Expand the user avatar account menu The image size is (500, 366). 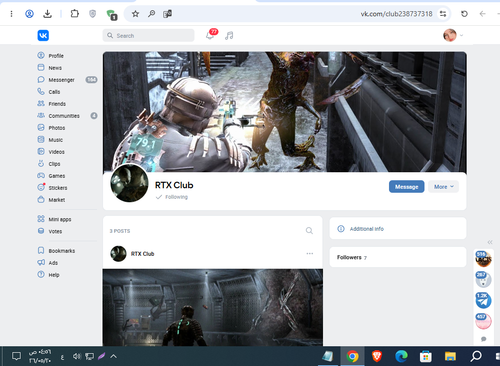pyautogui.click(x=453, y=35)
